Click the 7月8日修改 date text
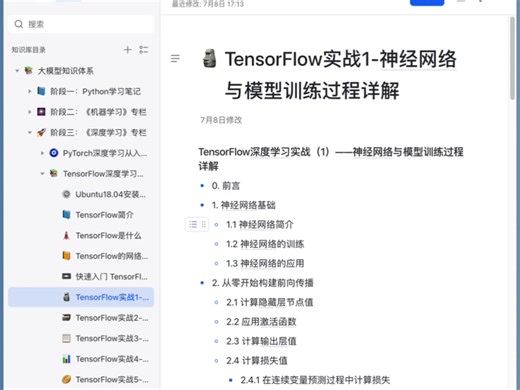520x390 pixels. 221,120
